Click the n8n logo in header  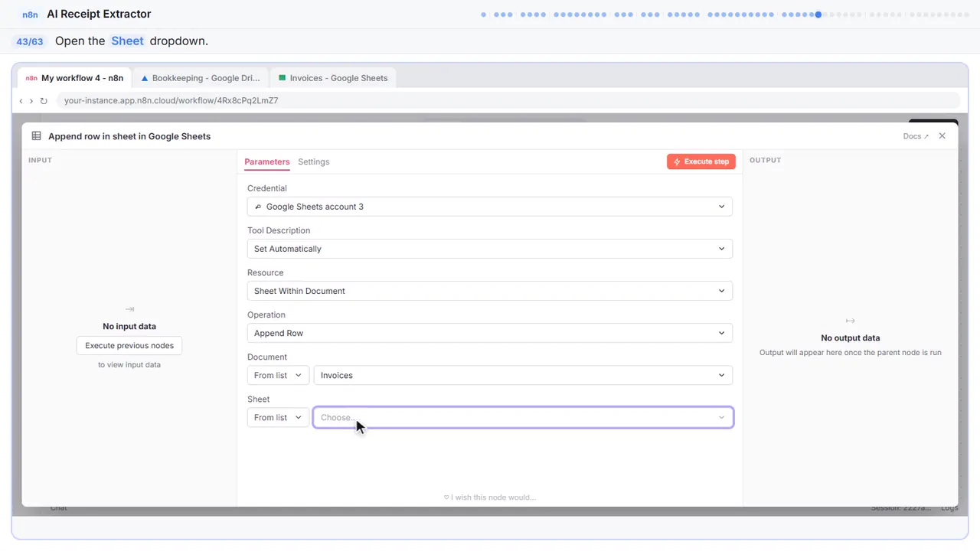point(30,14)
